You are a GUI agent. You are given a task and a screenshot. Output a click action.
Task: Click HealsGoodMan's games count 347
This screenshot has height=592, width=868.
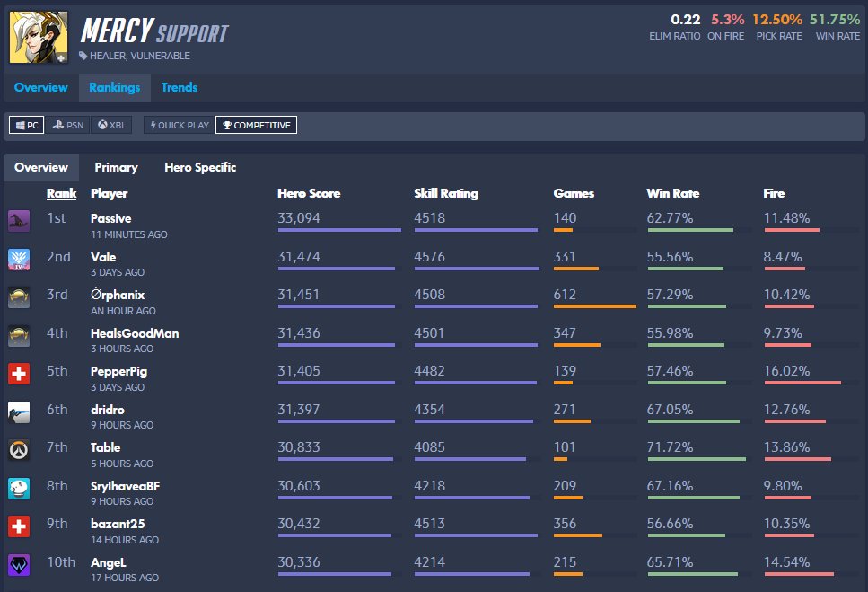[x=565, y=333]
